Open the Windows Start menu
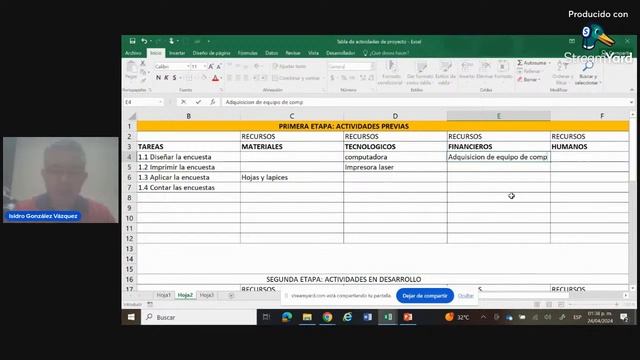 [131, 317]
